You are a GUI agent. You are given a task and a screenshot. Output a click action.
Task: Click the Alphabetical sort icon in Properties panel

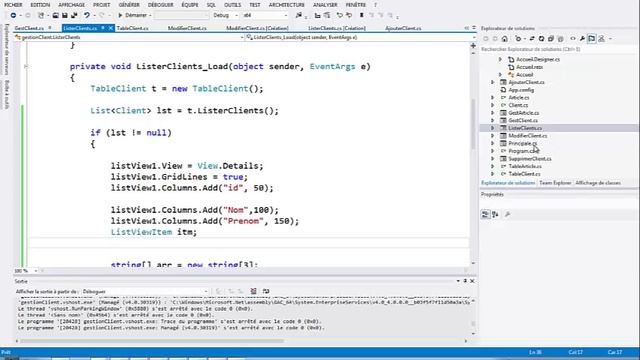click(x=495, y=214)
